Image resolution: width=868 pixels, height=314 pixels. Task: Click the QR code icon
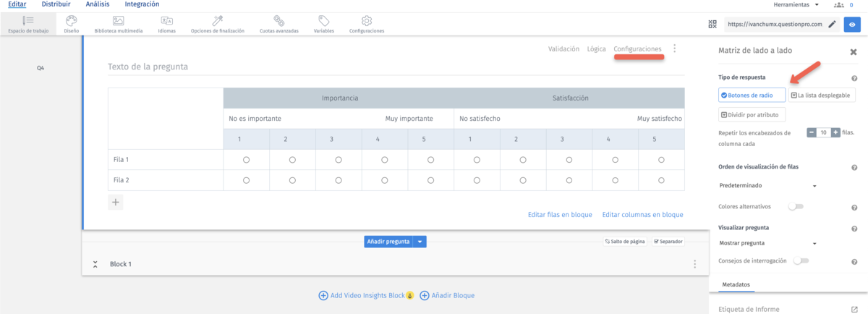712,24
